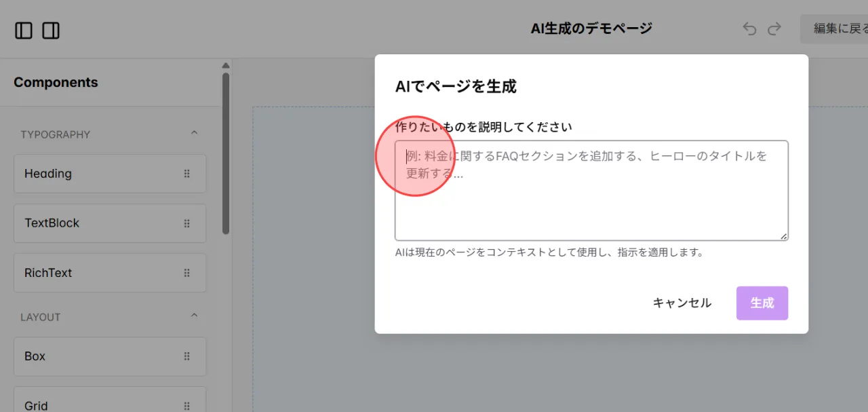The width and height of the screenshot is (868, 412).
Task: Click the scrollbar up arrow
Action: pos(226,66)
